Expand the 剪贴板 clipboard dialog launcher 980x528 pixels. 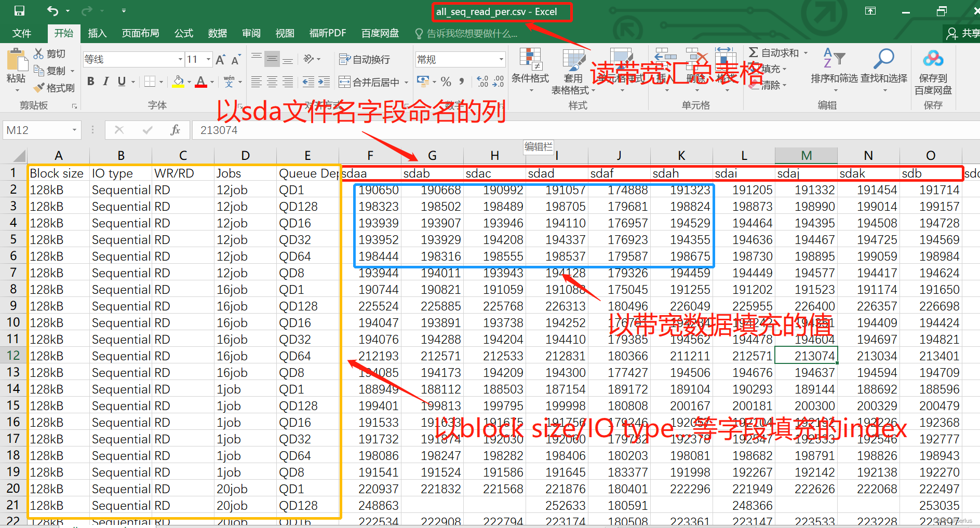pos(75,106)
